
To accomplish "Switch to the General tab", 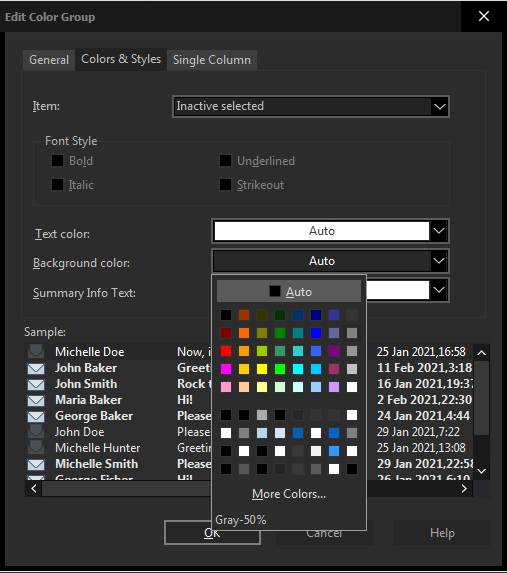I will pyautogui.click(x=49, y=60).
